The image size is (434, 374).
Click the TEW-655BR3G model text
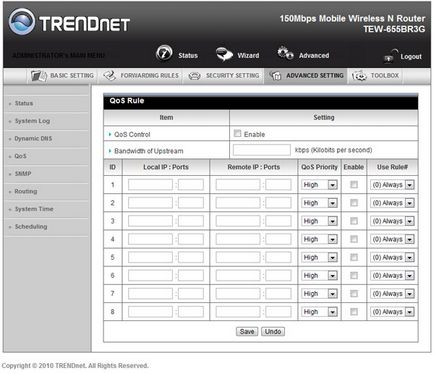[394, 29]
